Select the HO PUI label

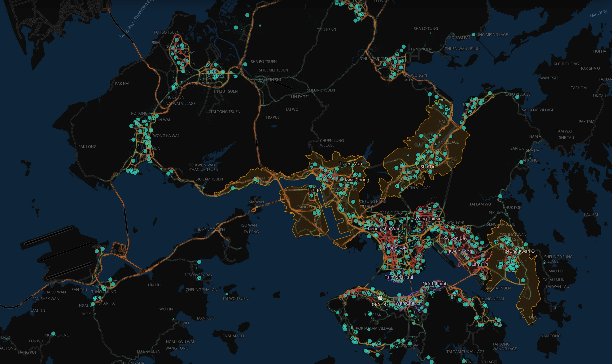click(x=272, y=118)
